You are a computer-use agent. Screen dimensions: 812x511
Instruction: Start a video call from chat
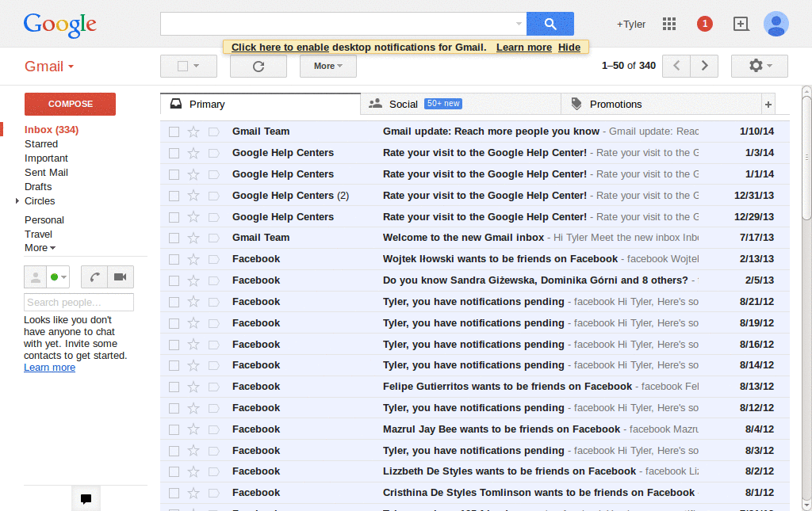click(121, 276)
